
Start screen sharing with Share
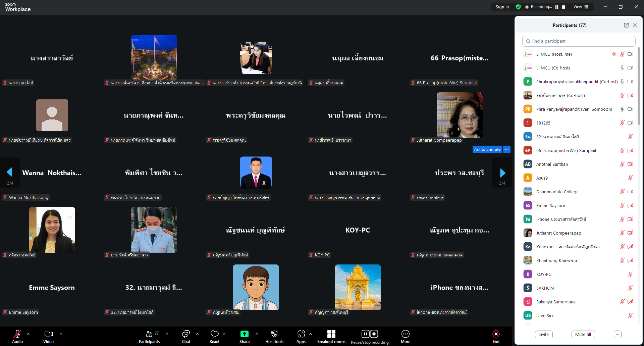coord(244,337)
